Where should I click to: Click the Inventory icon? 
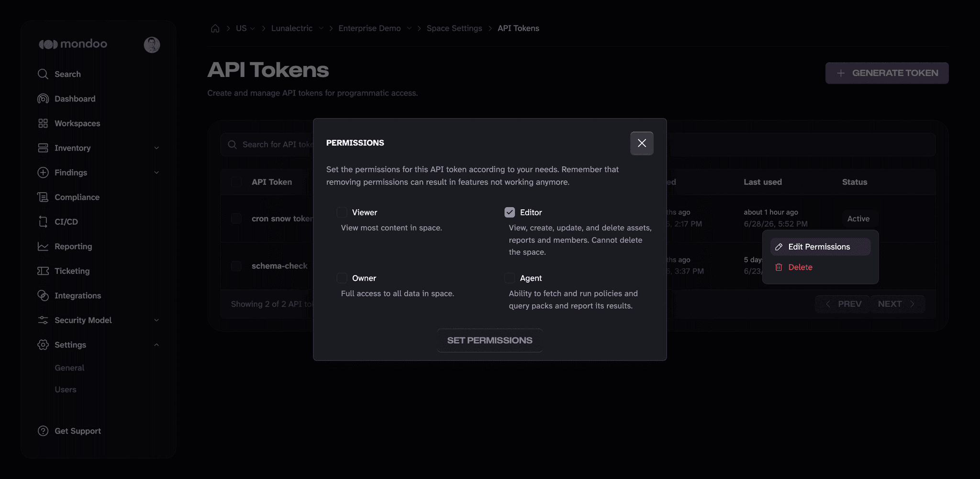[x=43, y=148]
